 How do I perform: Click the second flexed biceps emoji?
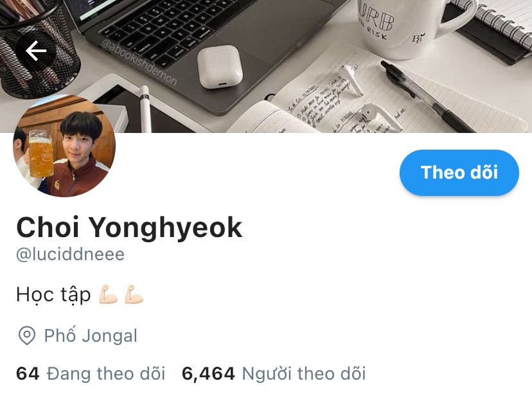pyautogui.click(x=134, y=294)
